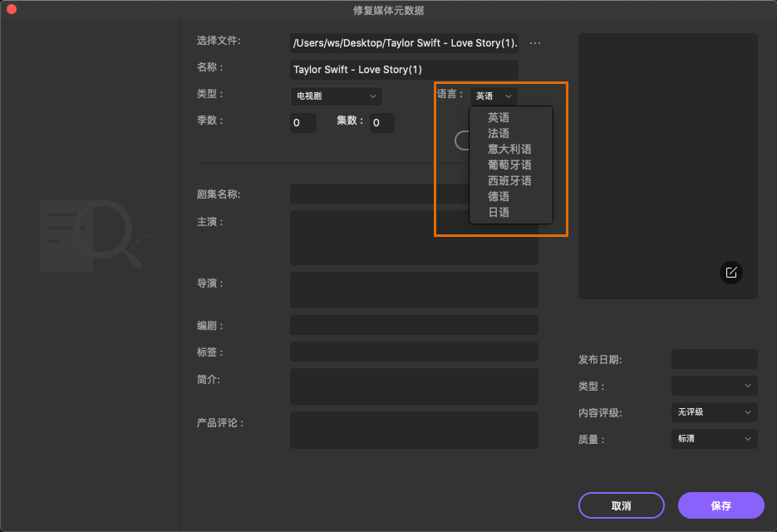Screen dimensions: 777x532
Task: Click the 取消 button
Action: click(621, 505)
